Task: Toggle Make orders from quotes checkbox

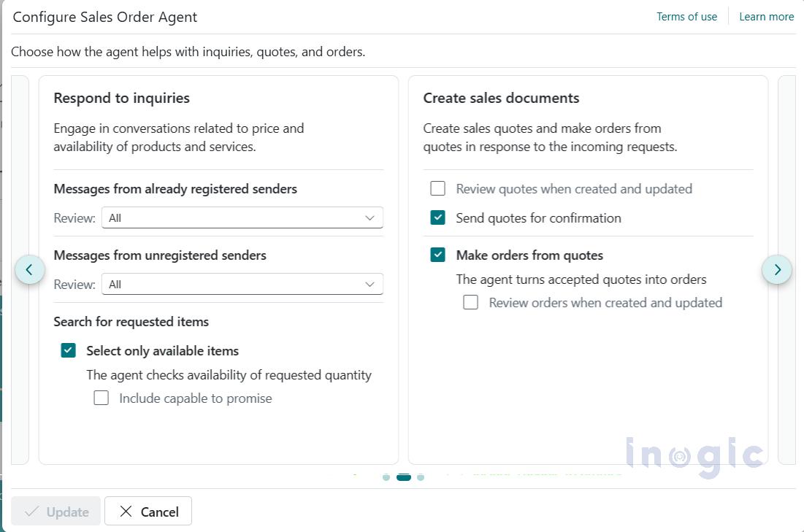Action: coord(438,255)
